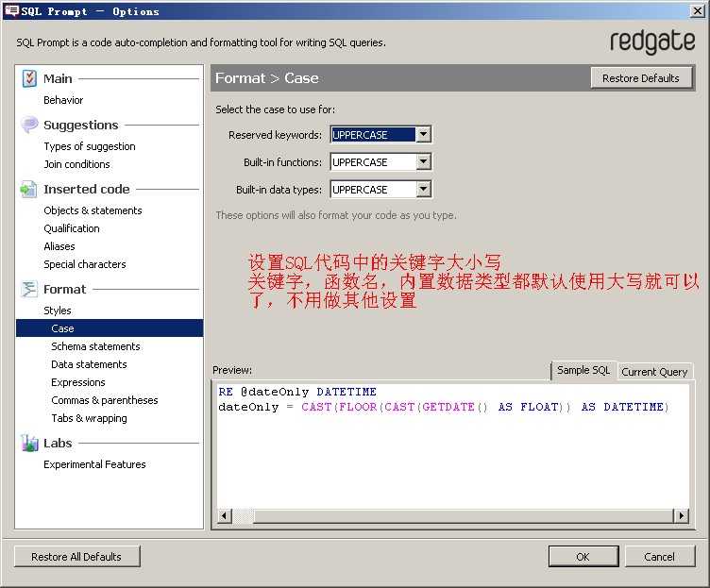Open Built-in functions dropdown arrow
The width and height of the screenshot is (710, 588).
click(423, 161)
